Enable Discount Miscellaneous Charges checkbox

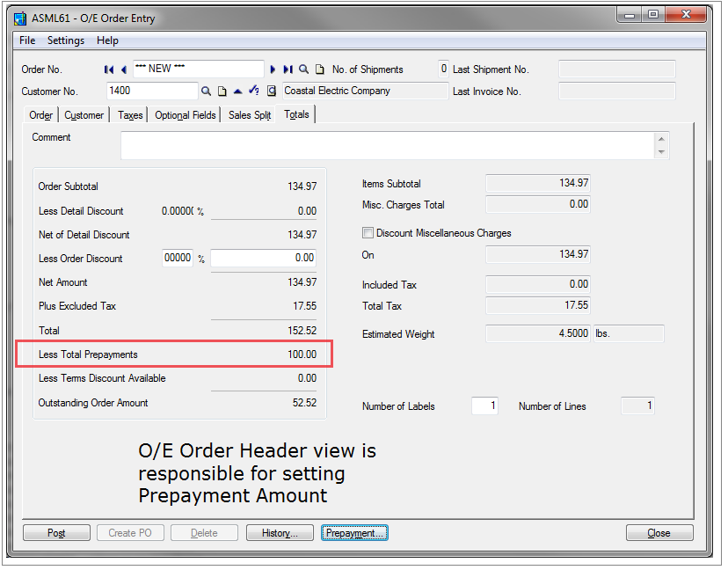[x=368, y=233]
